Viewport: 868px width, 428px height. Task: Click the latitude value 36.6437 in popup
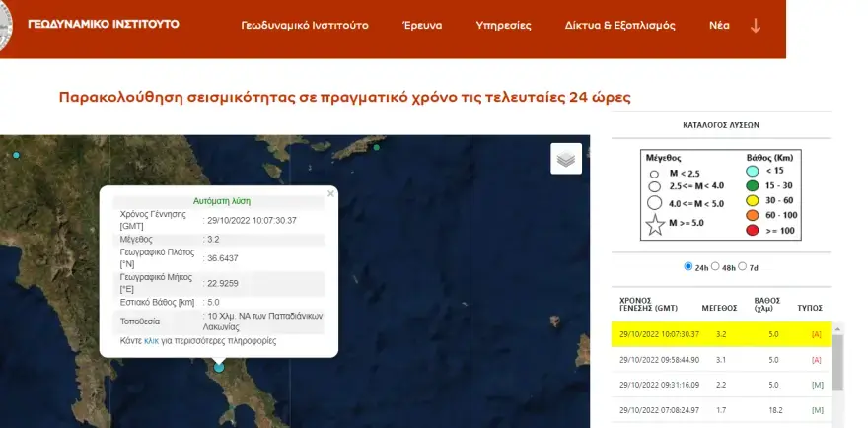pos(223,258)
